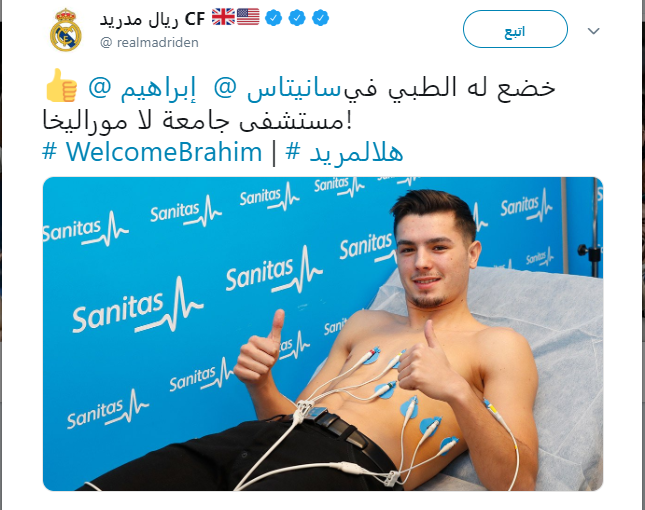Open the @سانيتاس mention link
The image size is (645, 510).
pyautogui.click(x=278, y=88)
